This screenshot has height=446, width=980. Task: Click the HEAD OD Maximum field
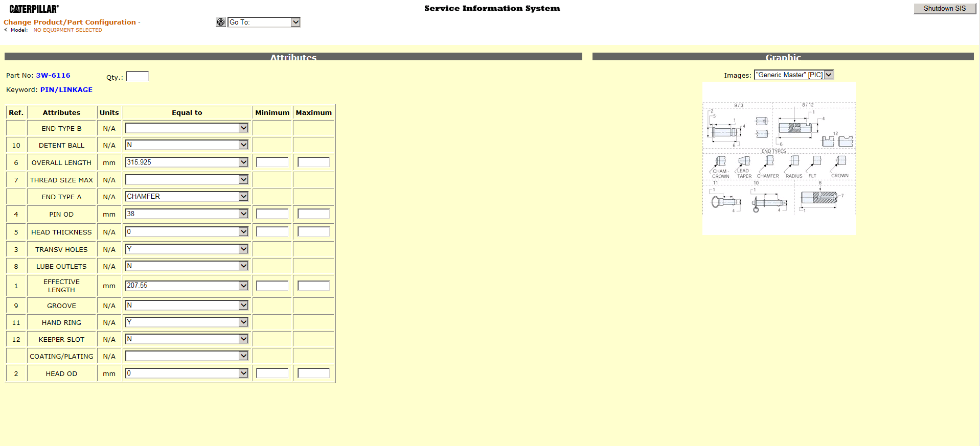314,373
